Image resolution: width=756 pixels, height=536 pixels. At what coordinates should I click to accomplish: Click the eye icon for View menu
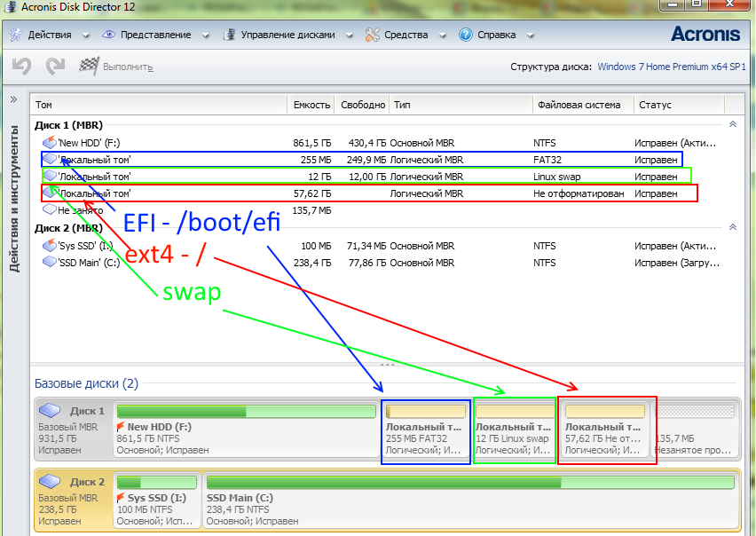108,35
